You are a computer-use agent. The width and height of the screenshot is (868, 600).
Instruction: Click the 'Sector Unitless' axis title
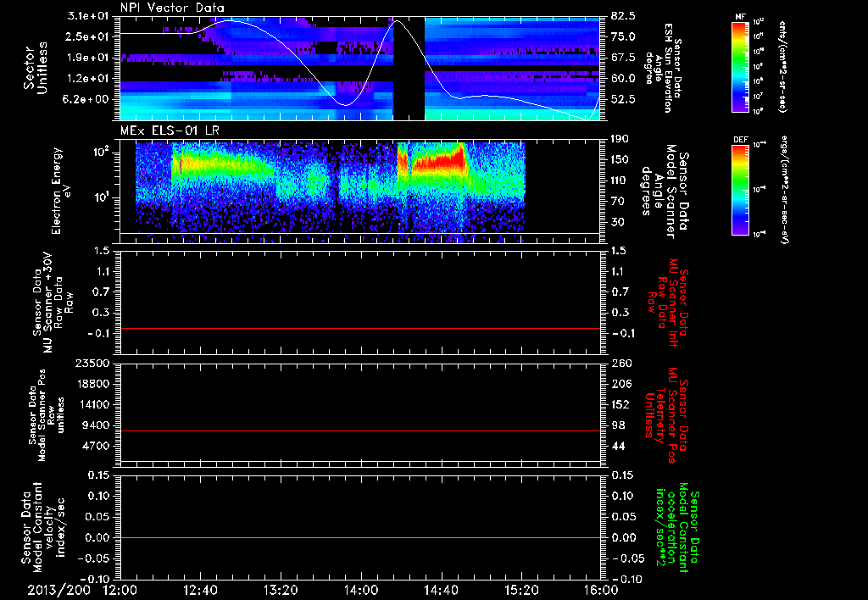point(36,68)
